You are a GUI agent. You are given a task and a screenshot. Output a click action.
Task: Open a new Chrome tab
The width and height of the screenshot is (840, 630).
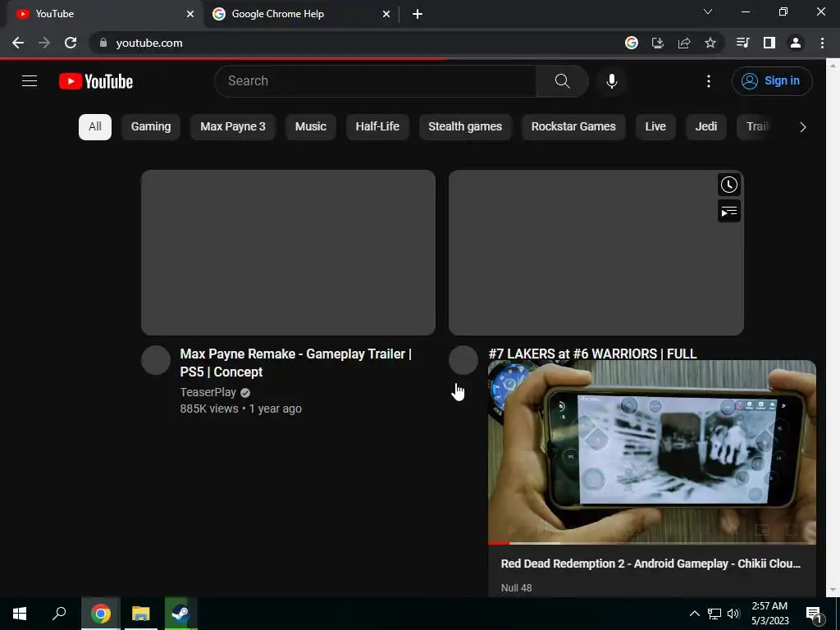(418, 14)
